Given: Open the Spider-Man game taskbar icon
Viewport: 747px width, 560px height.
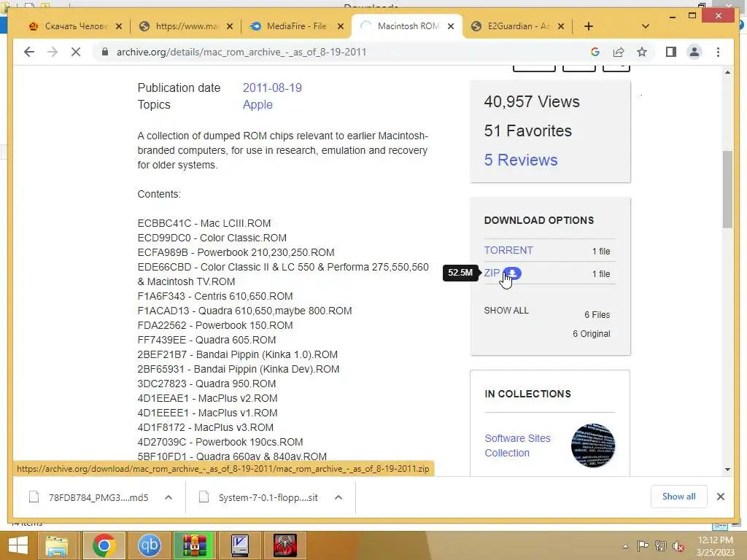Looking at the screenshot, I should 285,545.
